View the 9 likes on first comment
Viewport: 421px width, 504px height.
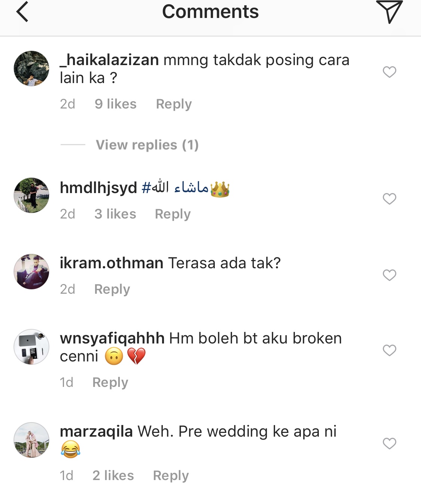pos(116,104)
